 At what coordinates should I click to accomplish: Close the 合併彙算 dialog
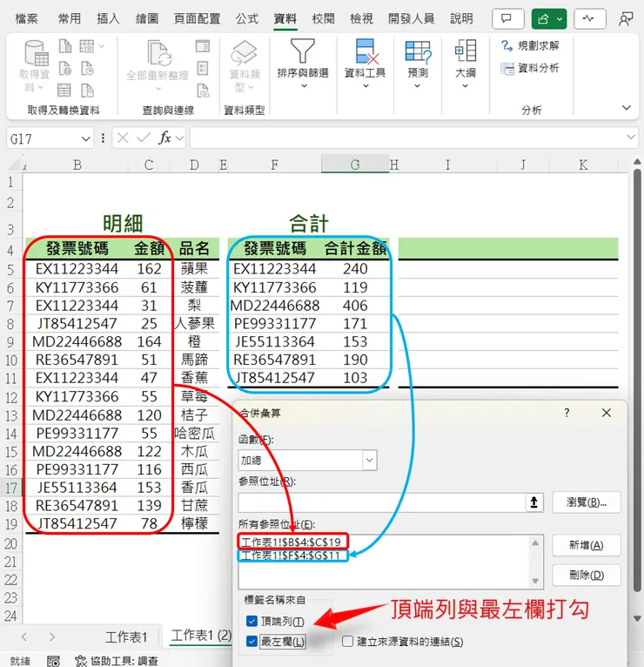[607, 413]
